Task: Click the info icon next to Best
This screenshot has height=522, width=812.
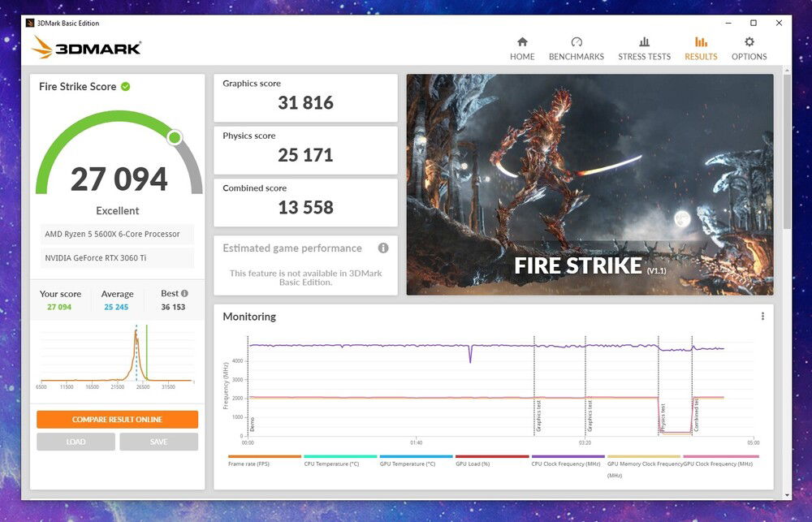Action: [185, 294]
